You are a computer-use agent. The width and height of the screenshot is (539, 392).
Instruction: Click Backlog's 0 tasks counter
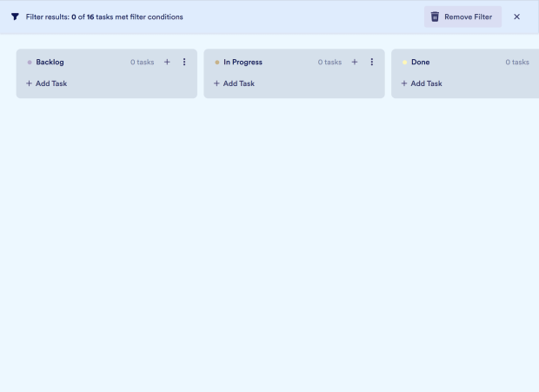(142, 62)
